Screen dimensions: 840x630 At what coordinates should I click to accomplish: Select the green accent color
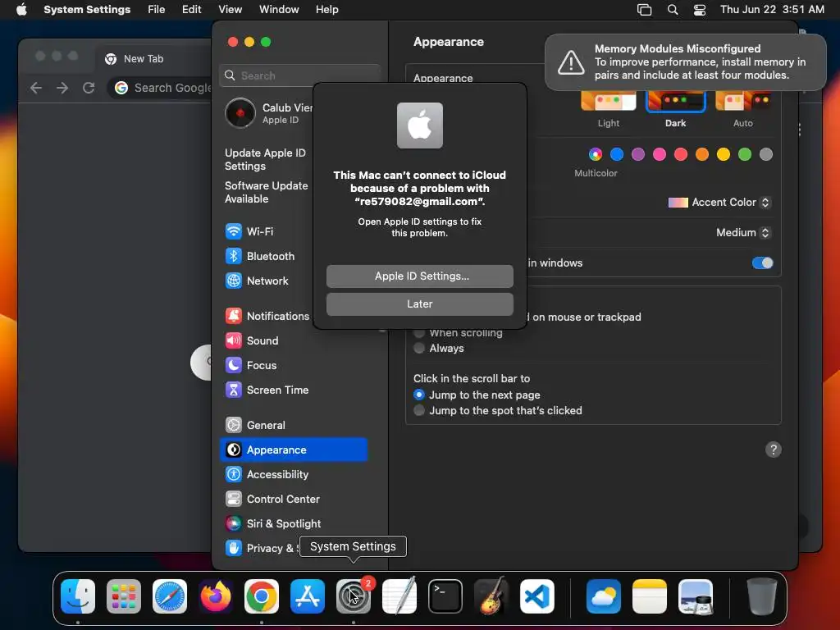(x=745, y=154)
